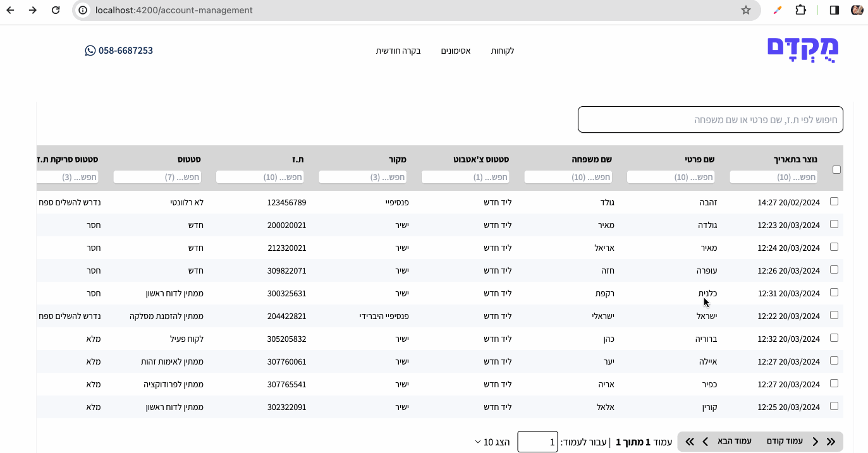Viewport: 868px width, 453px height.
Task: Bookmark this page with the star icon
Action: point(746,10)
